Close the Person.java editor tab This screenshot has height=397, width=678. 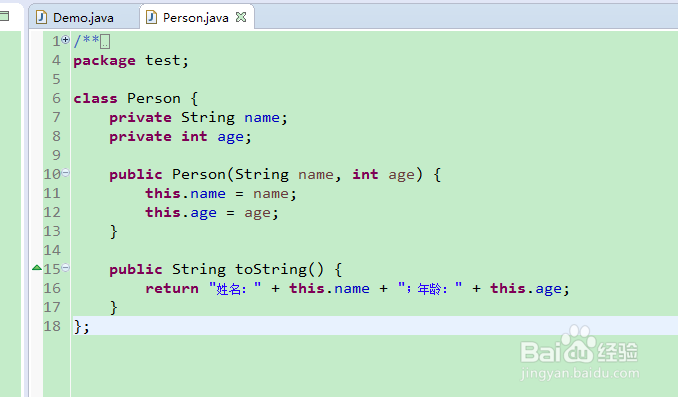click(241, 17)
